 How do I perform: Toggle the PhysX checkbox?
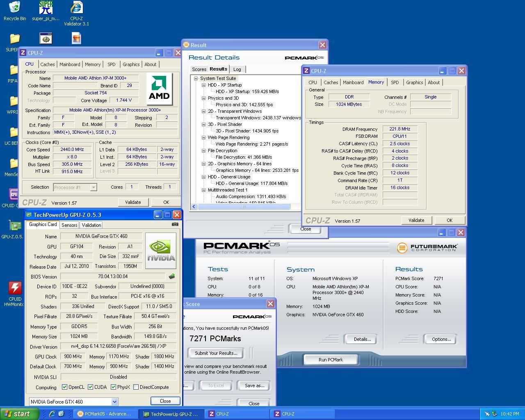pos(113,387)
